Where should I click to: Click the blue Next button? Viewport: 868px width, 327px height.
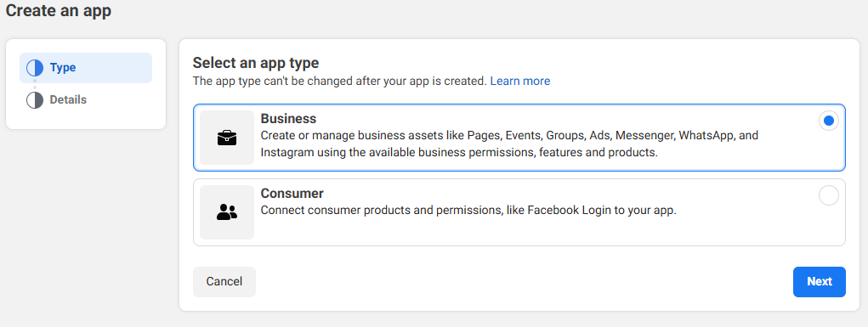pyautogui.click(x=820, y=282)
